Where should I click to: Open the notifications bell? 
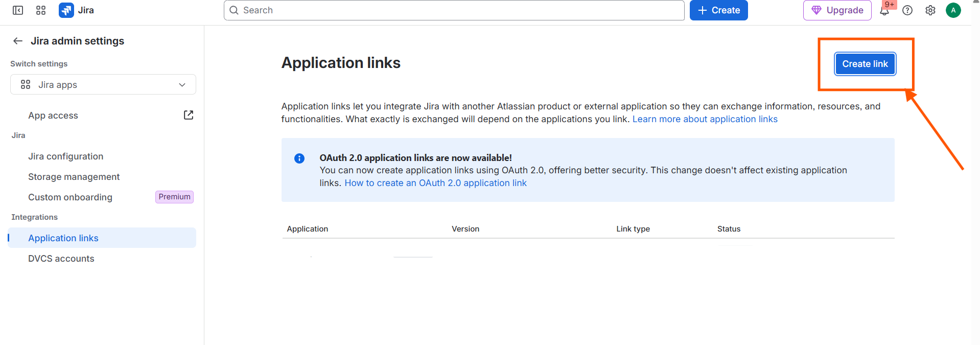[x=884, y=10]
